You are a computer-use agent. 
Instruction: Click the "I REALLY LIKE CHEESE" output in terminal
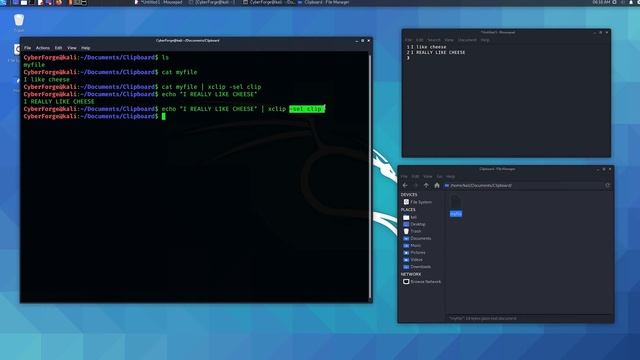[59, 102]
